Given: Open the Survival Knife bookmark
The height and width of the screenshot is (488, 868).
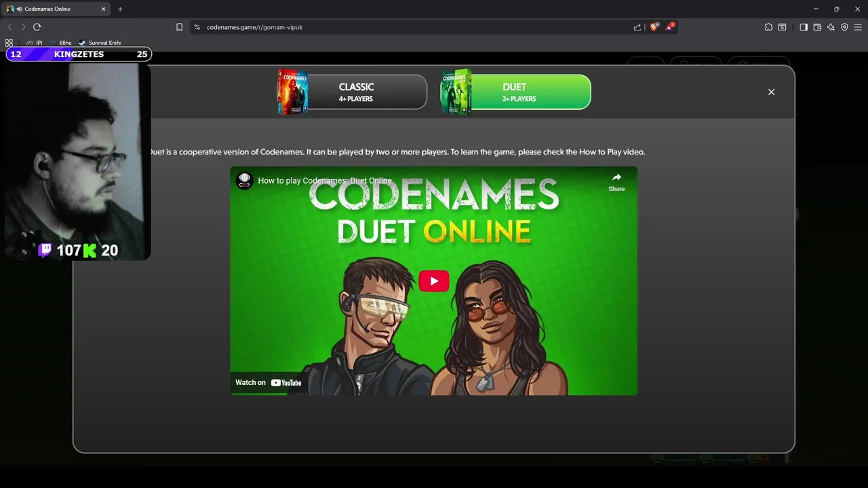Looking at the screenshot, I should click(100, 43).
